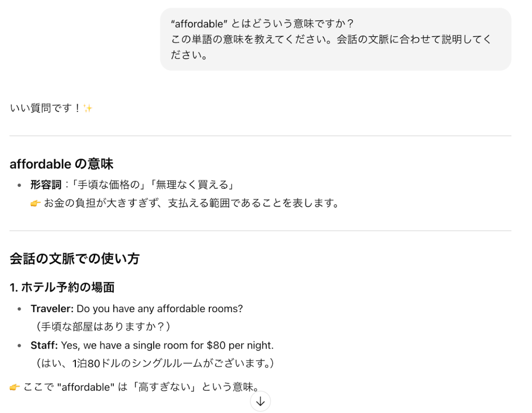Click the sparkle emoji after いい質問です
The image size is (532, 413).
(x=88, y=108)
